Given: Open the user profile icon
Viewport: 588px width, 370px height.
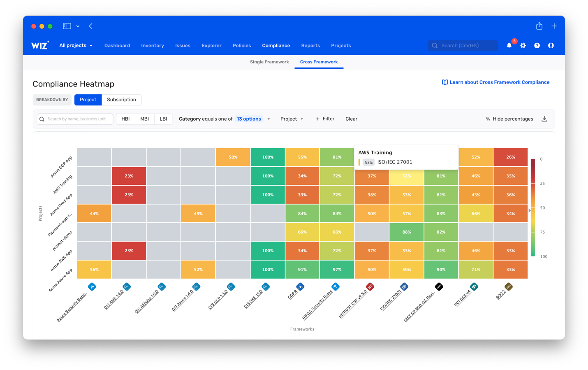Looking at the screenshot, I should pyautogui.click(x=551, y=45).
